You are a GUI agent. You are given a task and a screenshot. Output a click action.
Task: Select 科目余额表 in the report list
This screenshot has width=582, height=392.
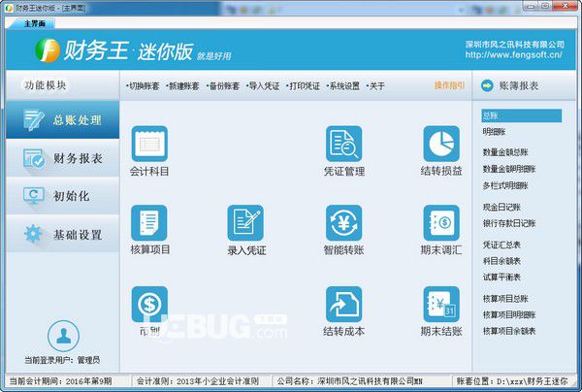[x=501, y=261]
